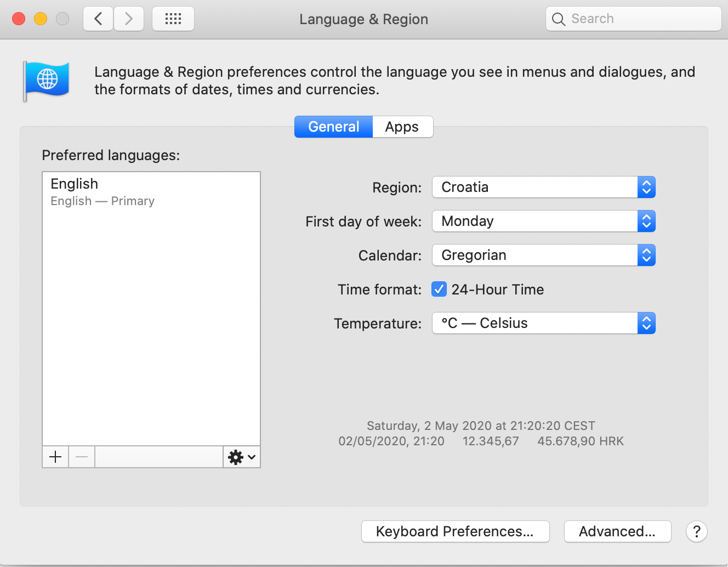Switch to the General tab
728x567 pixels.
click(333, 127)
